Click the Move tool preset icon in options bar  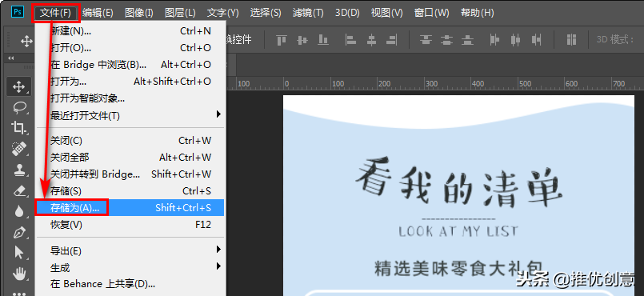(x=26, y=41)
